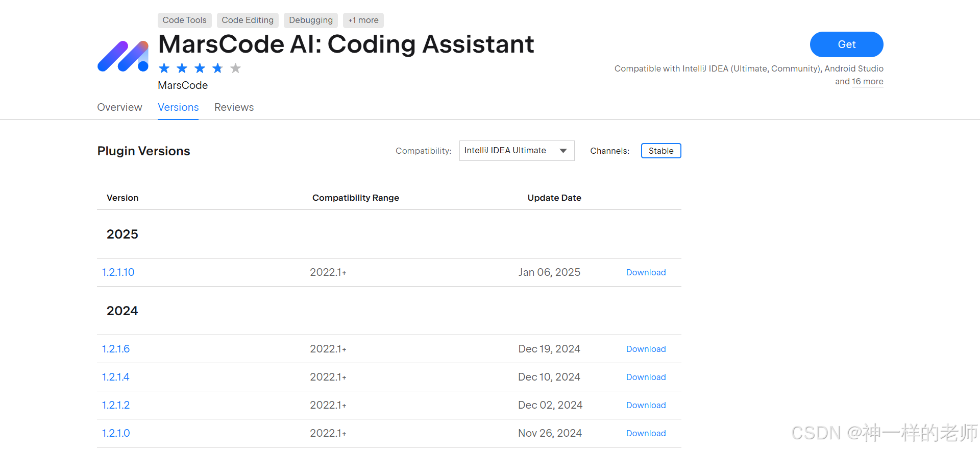Click the first rating star
Viewport: 980px width, 449px height.
click(x=164, y=68)
